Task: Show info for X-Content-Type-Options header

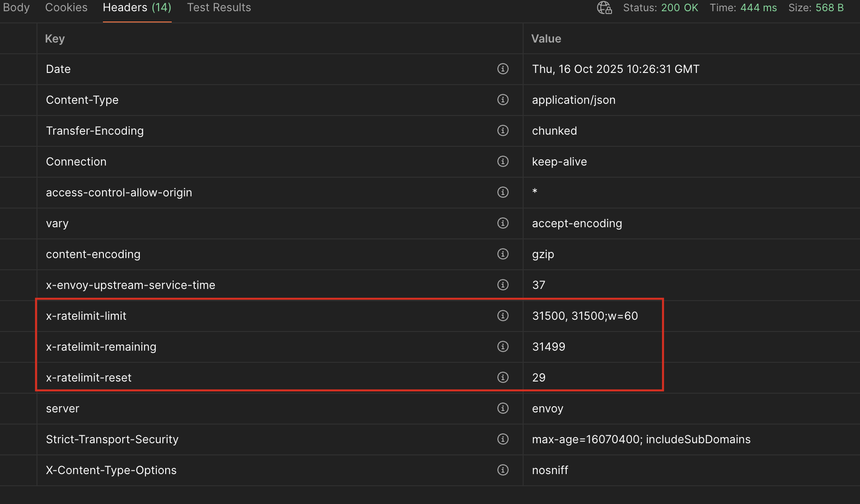Action: click(x=503, y=470)
